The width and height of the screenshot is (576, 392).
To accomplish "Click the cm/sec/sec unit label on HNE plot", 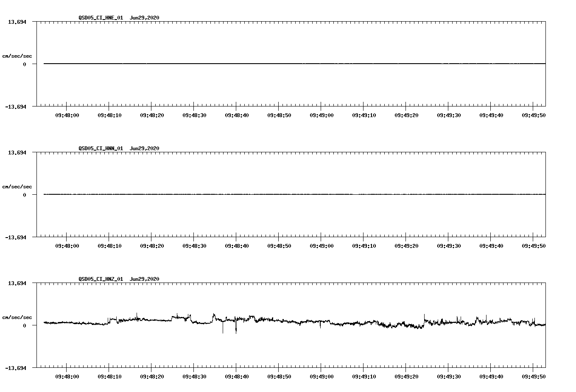I will click(x=17, y=56).
